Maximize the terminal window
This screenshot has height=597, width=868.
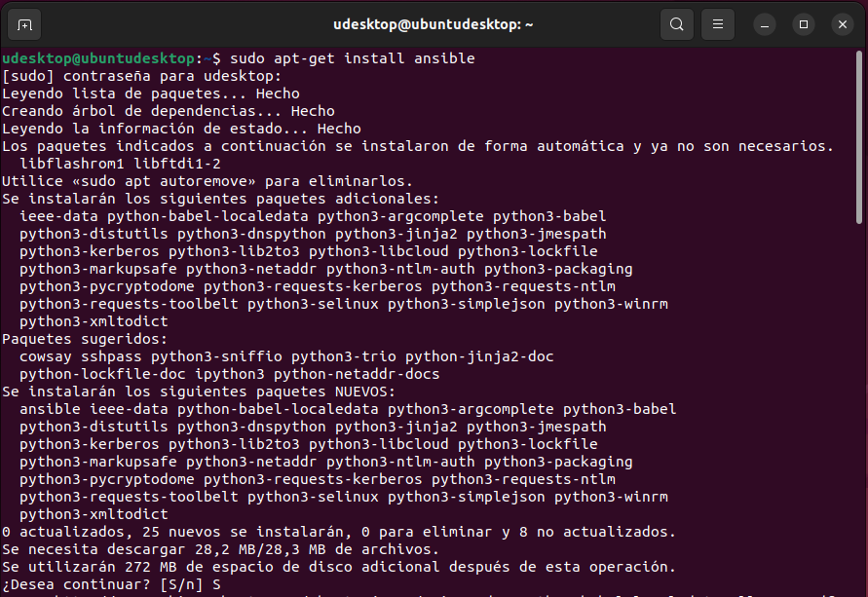803,24
